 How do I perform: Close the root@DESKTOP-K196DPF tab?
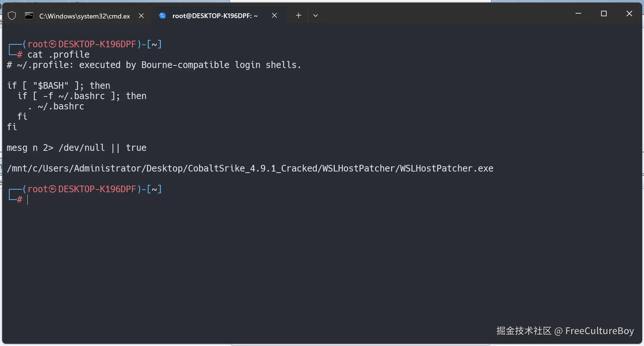(274, 16)
